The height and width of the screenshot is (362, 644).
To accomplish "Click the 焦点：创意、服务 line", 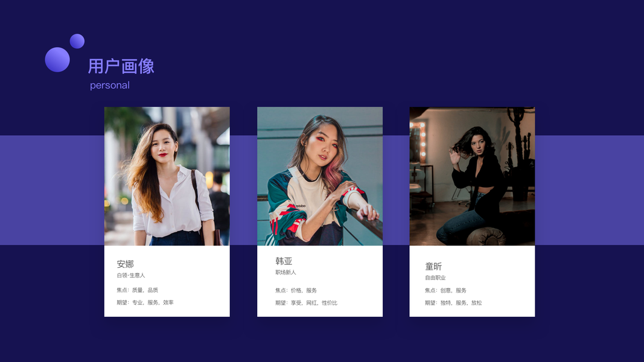I will coord(445,291).
